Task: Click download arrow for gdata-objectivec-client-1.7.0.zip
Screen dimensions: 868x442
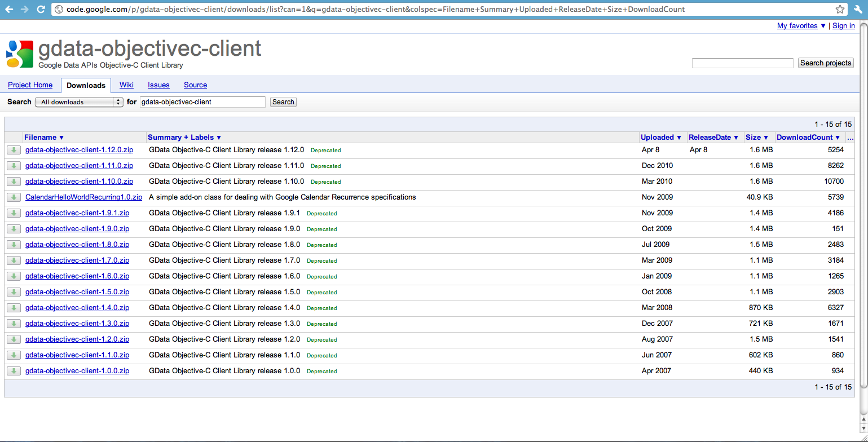Action: click(14, 260)
